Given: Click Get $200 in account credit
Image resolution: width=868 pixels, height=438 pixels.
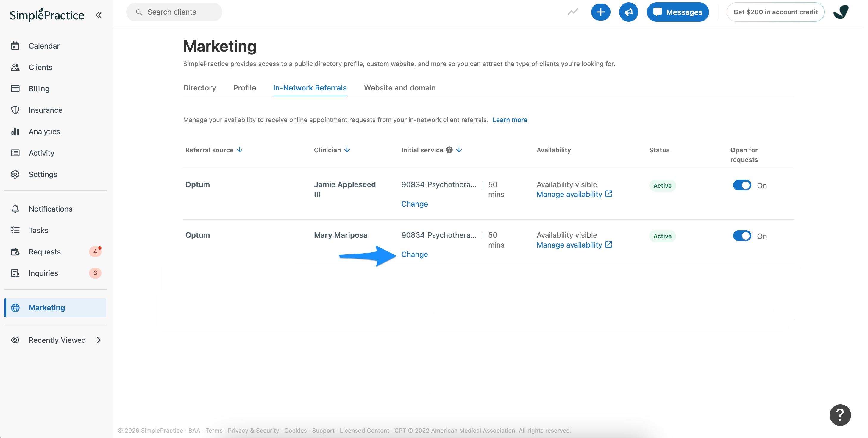Looking at the screenshot, I should click(x=775, y=12).
